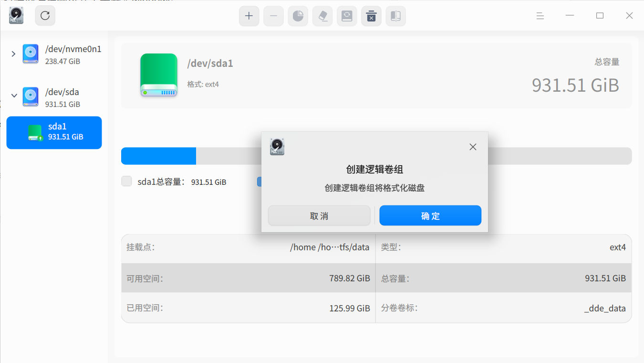Click the blue capacity usage bar

point(158,156)
